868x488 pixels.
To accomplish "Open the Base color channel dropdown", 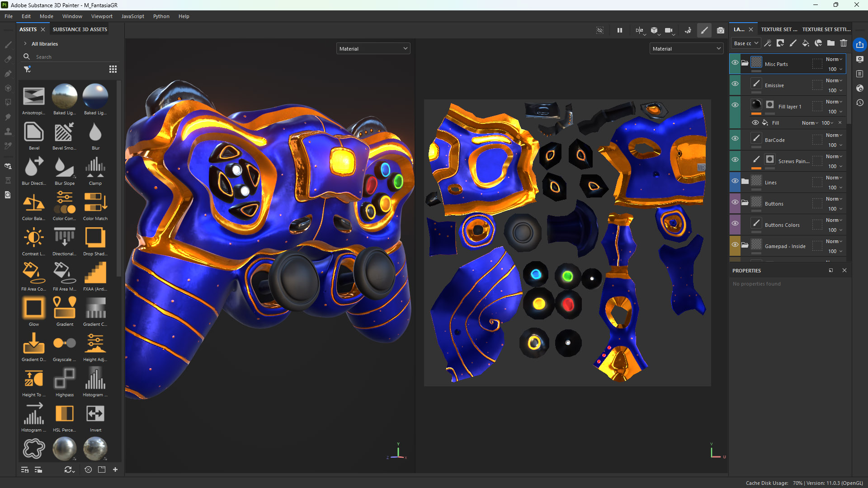I will tap(745, 43).
